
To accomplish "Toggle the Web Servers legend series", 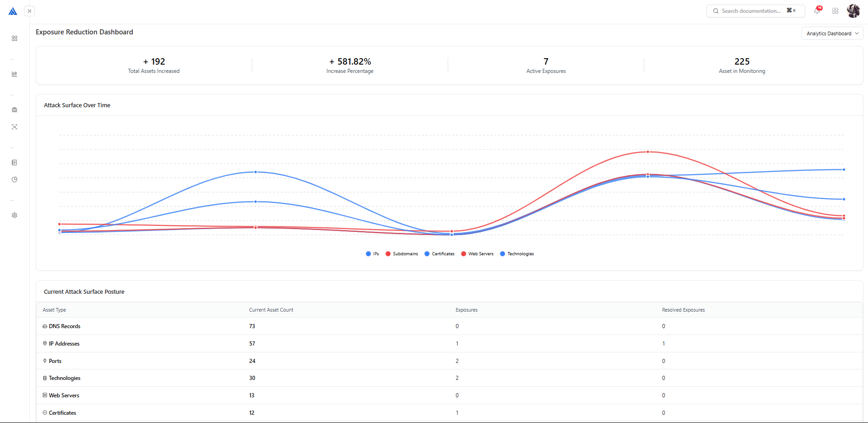I will [477, 254].
